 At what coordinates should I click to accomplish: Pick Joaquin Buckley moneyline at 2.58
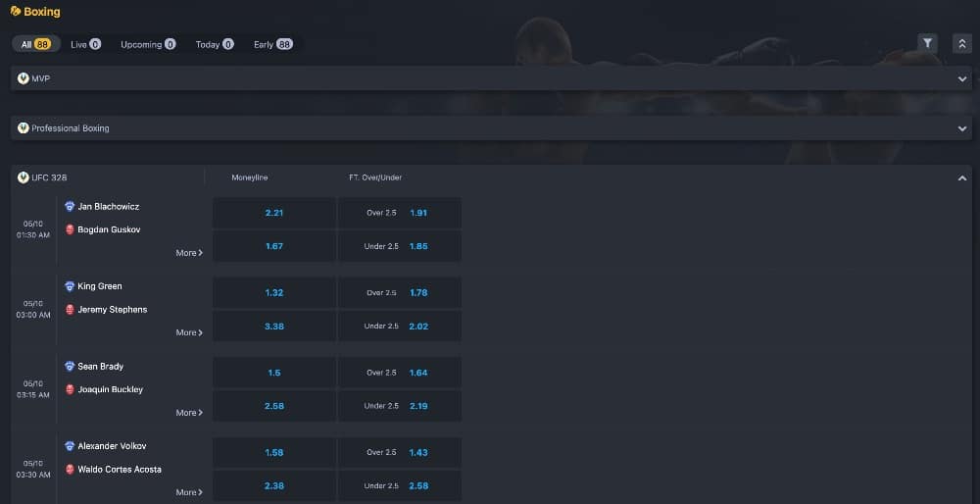(274, 406)
